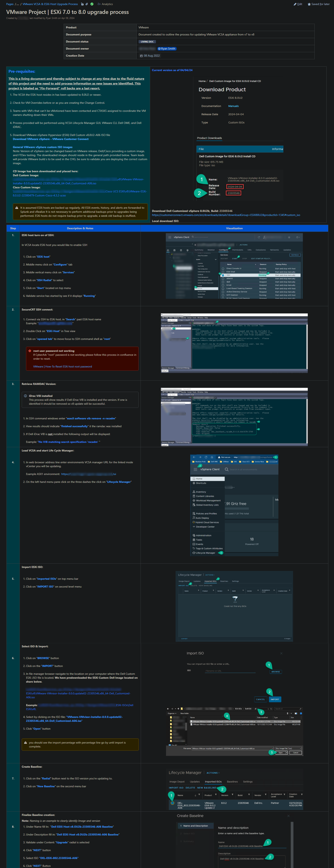The height and width of the screenshot is (868, 334).
Task: Click the Pre-requisites: heading
Action: coord(22,72)
